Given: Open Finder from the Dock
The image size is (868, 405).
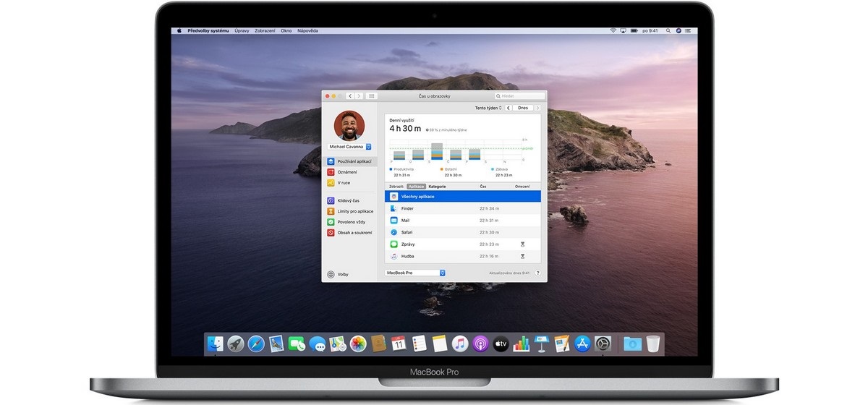Looking at the screenshot, I should (215, 344).
